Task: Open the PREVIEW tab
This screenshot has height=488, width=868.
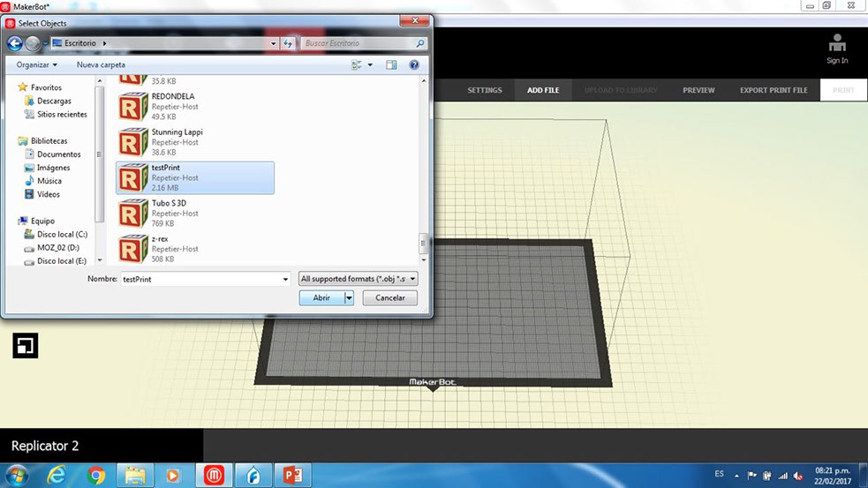Action: tap(698, 90)
